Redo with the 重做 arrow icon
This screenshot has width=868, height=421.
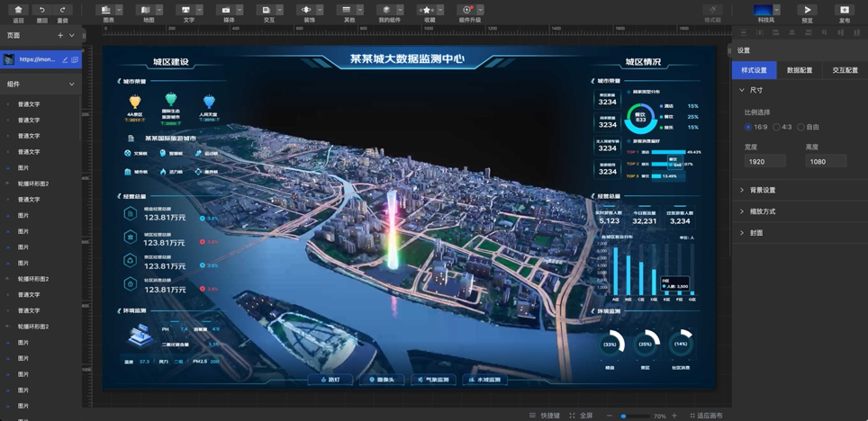click(62, 10)
